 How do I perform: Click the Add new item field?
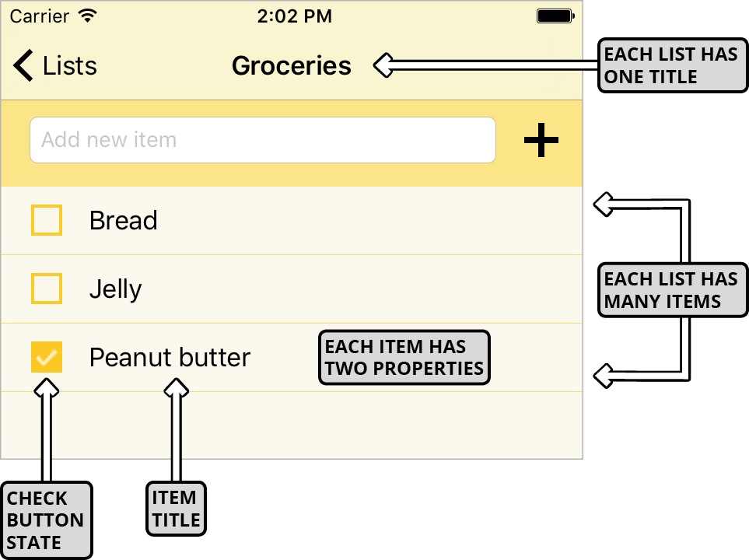(x=262, y=140)
